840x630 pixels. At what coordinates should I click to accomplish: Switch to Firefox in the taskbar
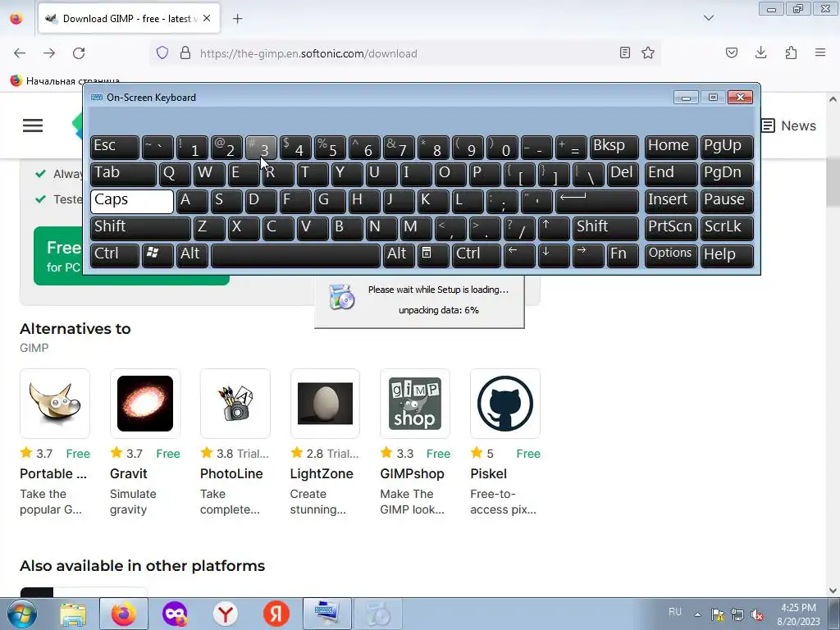point(124,614)
